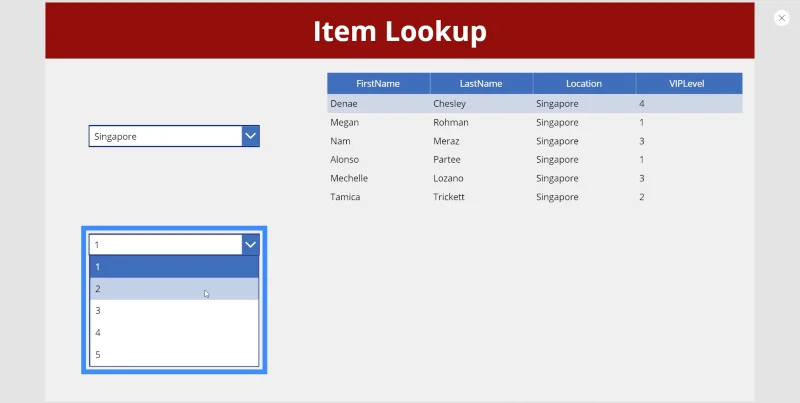Click the LastName column header

481,84
